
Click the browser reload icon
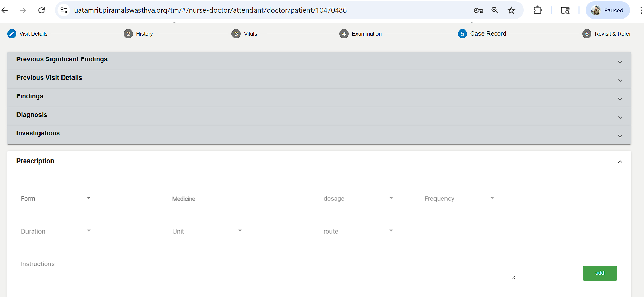click(x=42, y=10)
